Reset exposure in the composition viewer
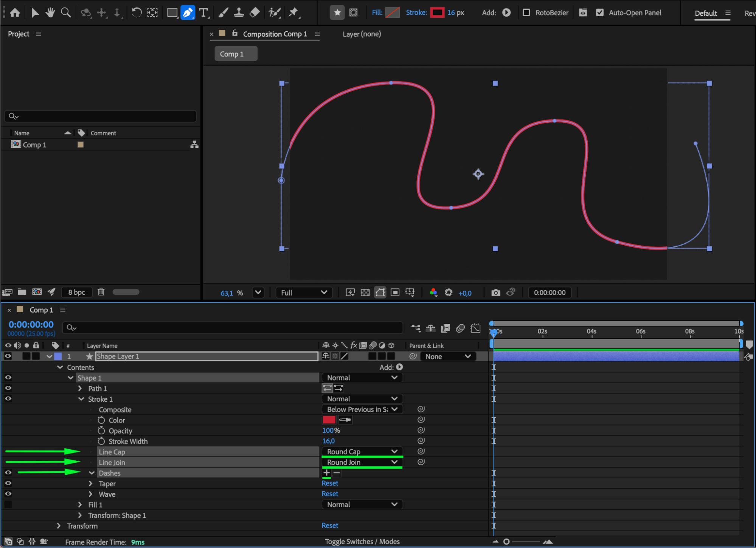 449,293
